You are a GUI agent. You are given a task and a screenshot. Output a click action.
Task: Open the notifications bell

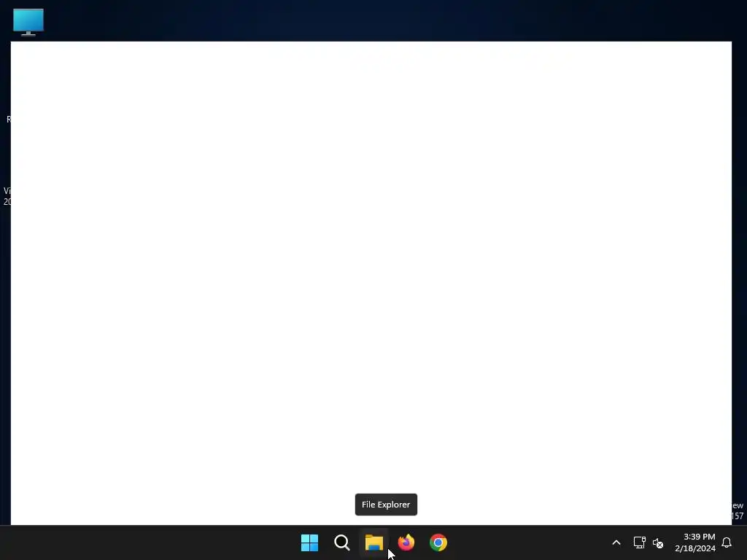coord(727,542)
